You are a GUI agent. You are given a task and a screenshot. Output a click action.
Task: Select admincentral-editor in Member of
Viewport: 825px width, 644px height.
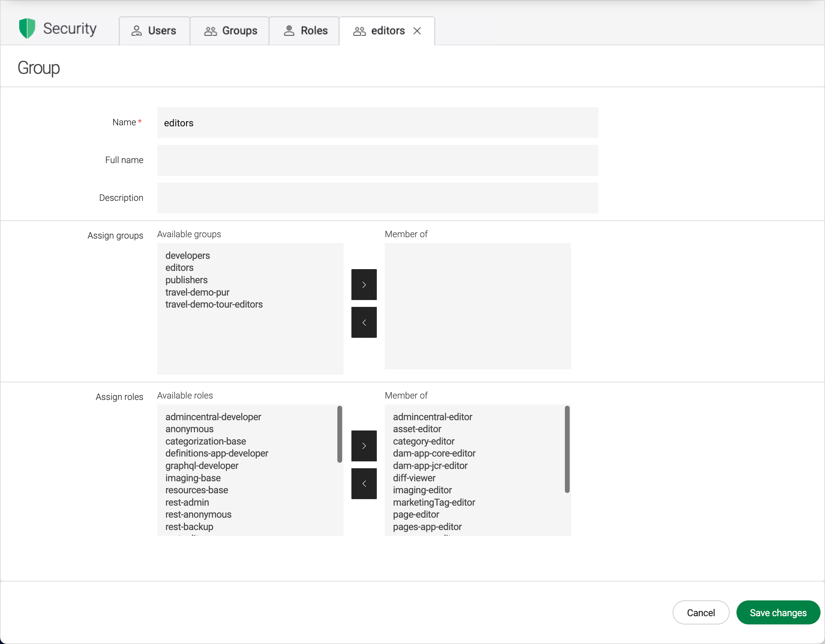pyautogui.click(x=432, y=417)
